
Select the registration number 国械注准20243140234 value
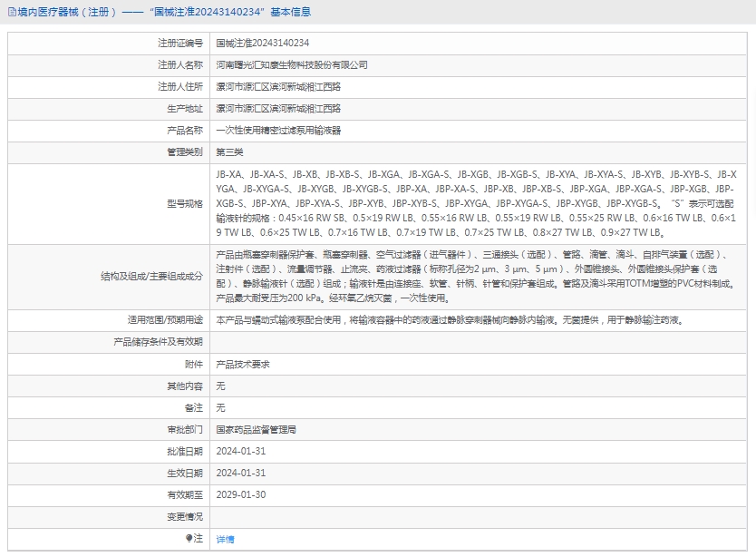coord(262,43)
